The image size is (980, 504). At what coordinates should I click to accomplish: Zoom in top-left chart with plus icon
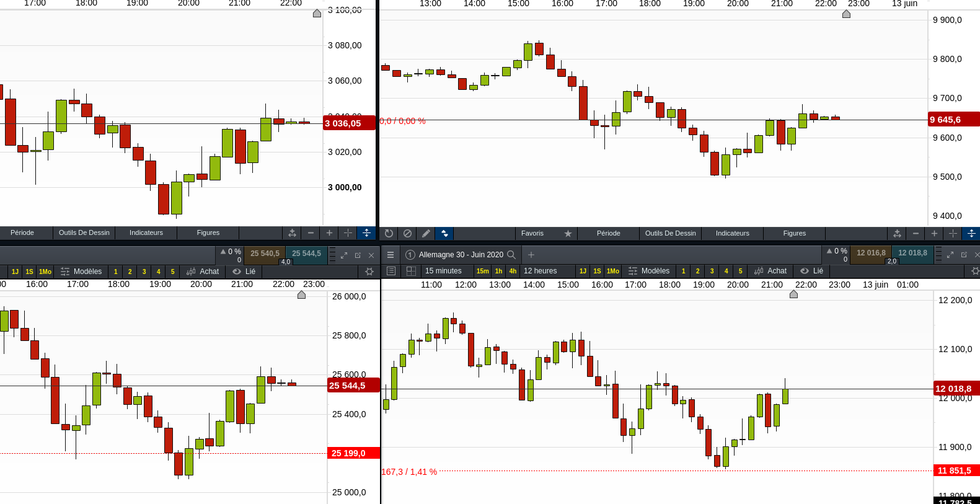point(329,233)
